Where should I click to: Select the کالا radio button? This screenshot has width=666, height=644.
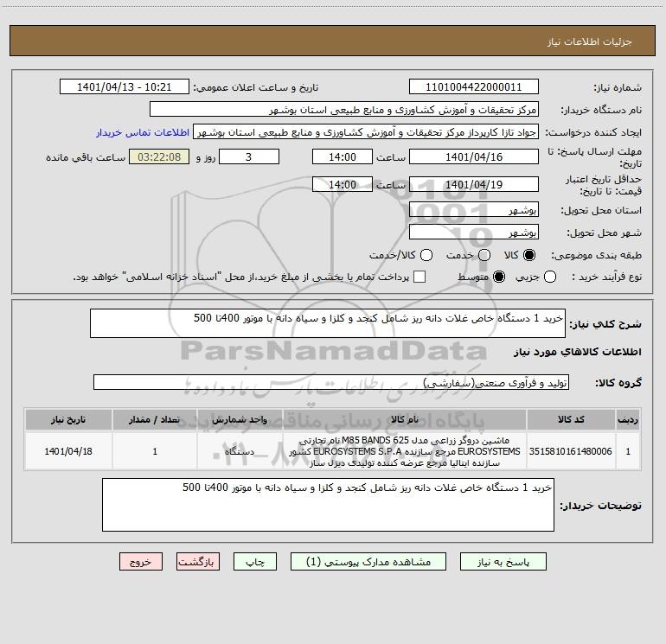(x=529, y=255)
